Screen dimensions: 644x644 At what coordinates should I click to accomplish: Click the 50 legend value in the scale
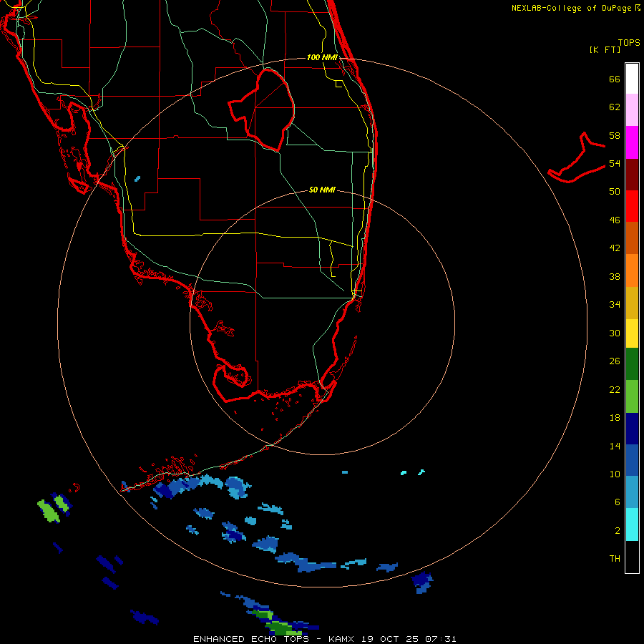[x=615, y=192]
